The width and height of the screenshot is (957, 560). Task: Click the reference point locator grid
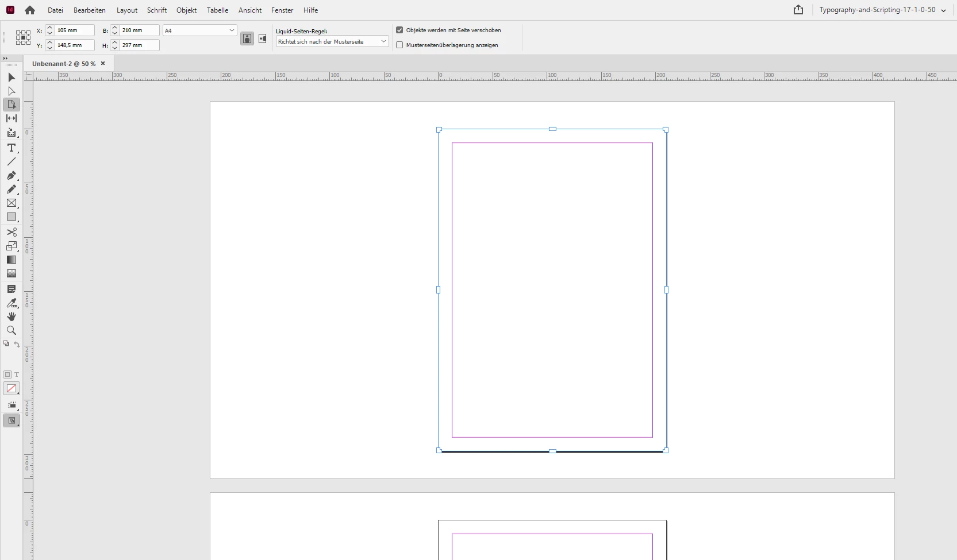pyautogui.click(x=23, y=38)
